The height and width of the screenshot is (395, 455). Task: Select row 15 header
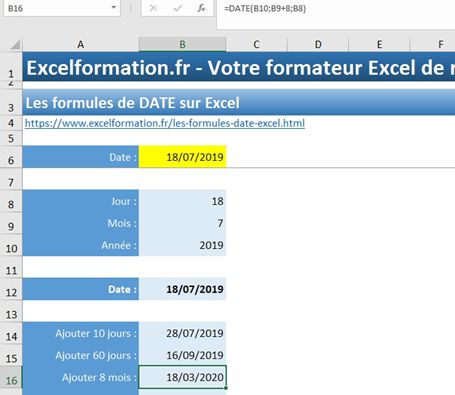(x=11, y=355)
